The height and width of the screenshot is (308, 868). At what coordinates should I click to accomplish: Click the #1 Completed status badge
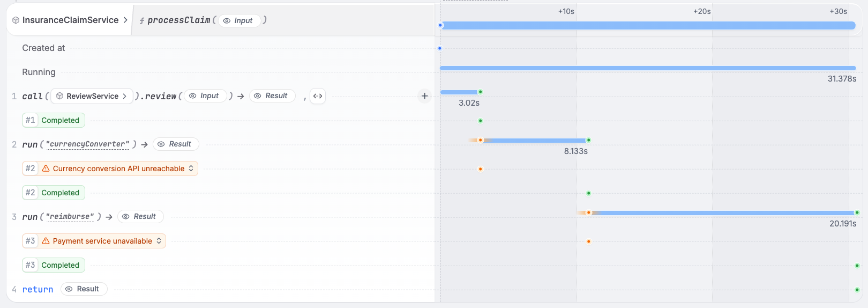54,120
